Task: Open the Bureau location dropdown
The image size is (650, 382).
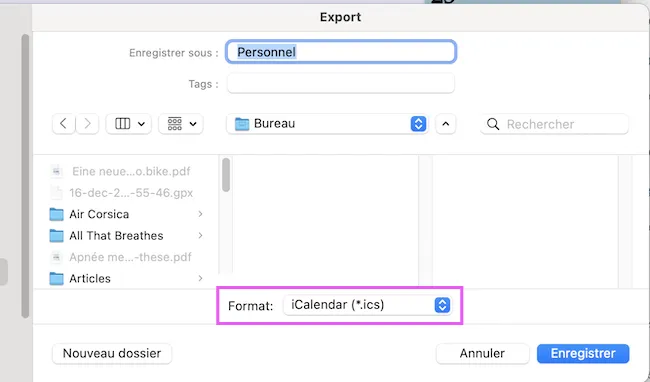Action: pyautogui.click(x=327, y=123)
